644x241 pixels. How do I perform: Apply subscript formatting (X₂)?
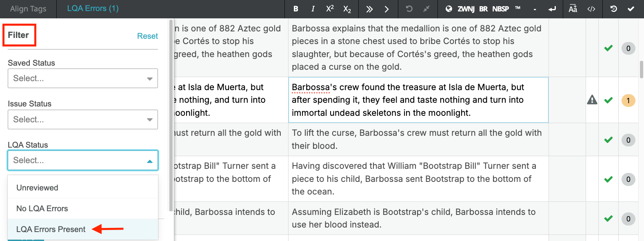347,9
